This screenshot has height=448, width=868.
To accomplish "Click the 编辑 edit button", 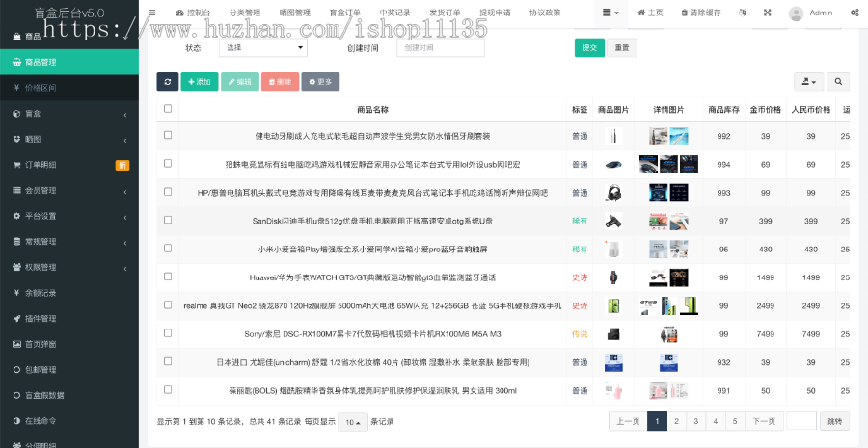I will pos(240,81).
